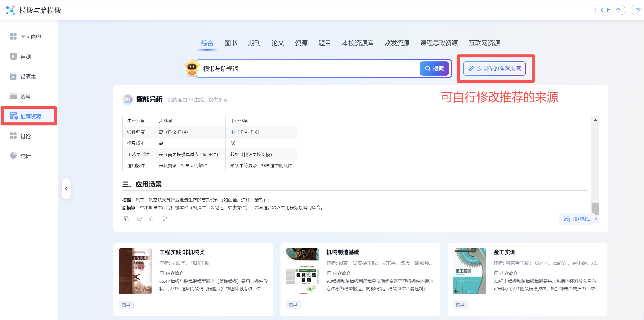Like the AI analysis with thumbs-up
The image size is (644, 320).
151,219
